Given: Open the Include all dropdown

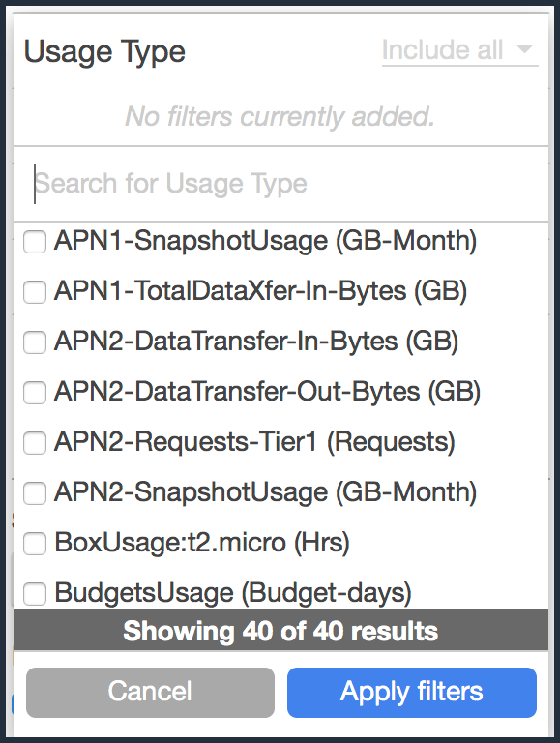Looking at the screenshot, I should pos(459,50).
